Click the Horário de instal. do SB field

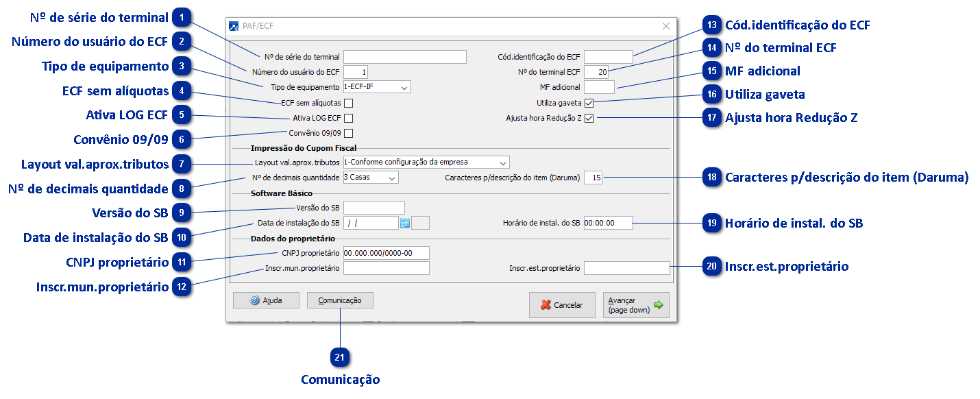tap(608, 222)
